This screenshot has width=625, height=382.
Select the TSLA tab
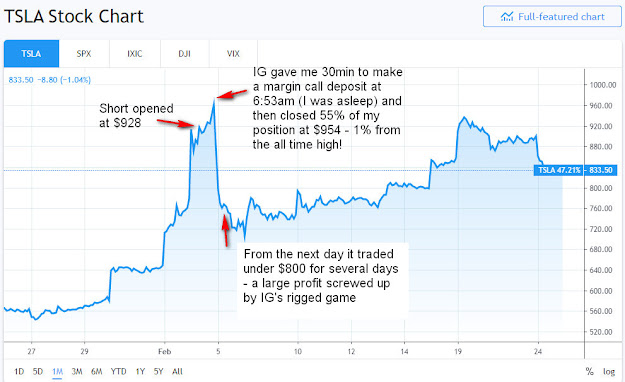pyautogui.click(x=31, y=53)
